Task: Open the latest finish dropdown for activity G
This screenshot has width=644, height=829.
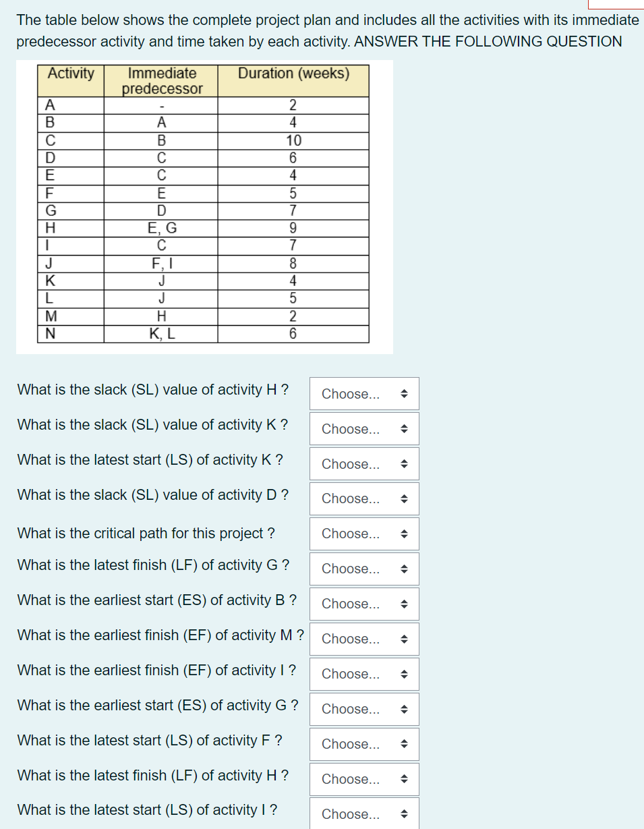Action: (364, 569)
